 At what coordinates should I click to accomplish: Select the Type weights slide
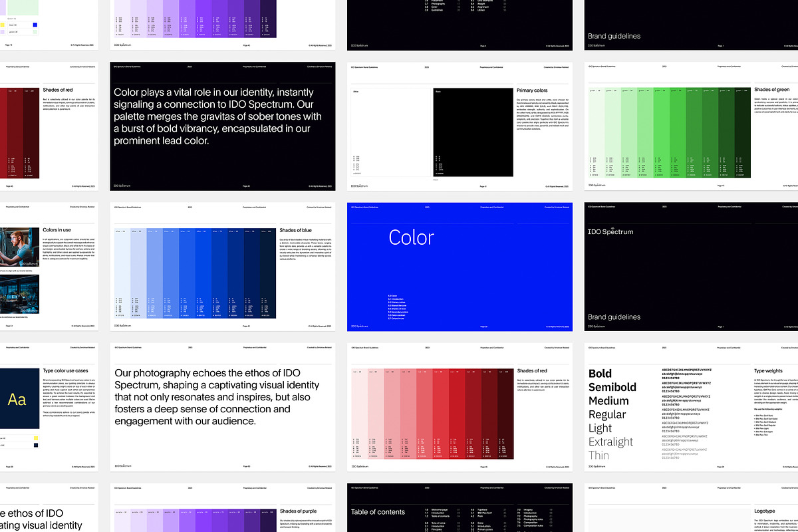[692, 407]
